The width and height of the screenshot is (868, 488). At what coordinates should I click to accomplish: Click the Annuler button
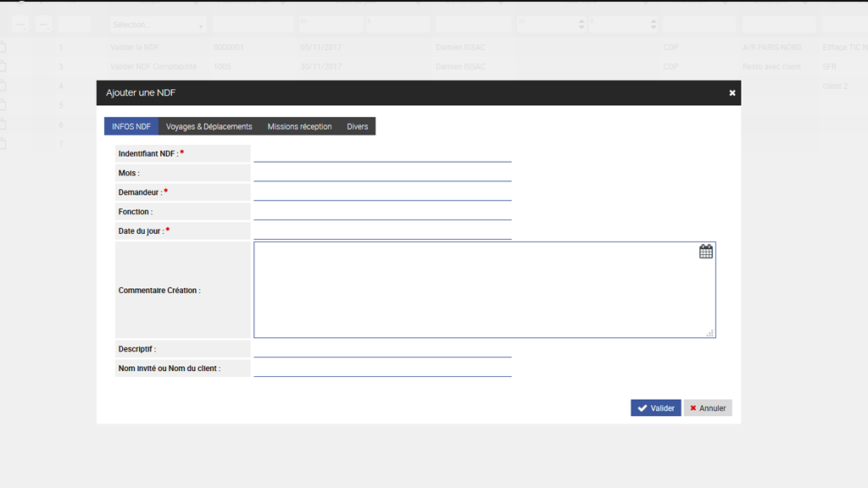[708, 408]
